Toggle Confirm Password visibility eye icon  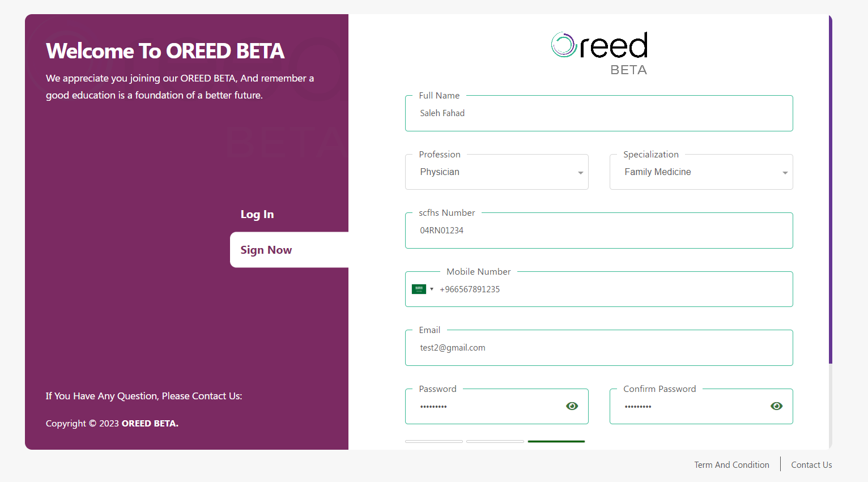777,406
